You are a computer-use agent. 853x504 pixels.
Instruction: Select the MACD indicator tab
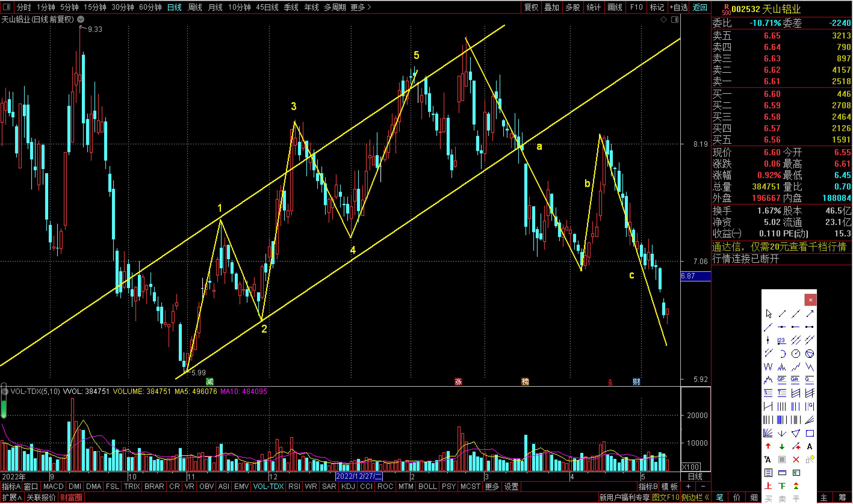click(53, 487)
